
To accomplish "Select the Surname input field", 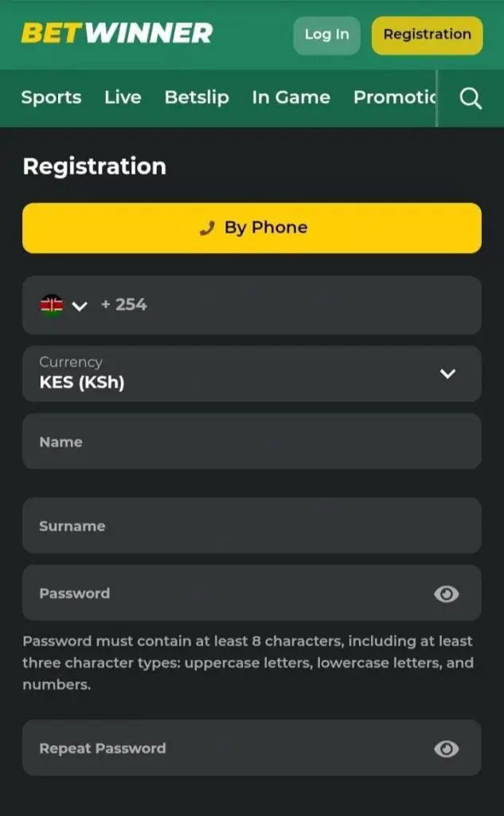I will (x=252, y=526).
